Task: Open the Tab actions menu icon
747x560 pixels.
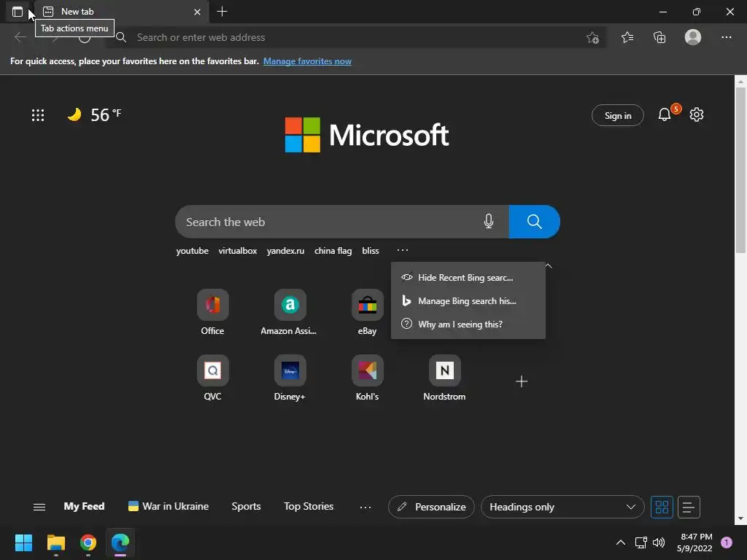Action: point(18,12)
